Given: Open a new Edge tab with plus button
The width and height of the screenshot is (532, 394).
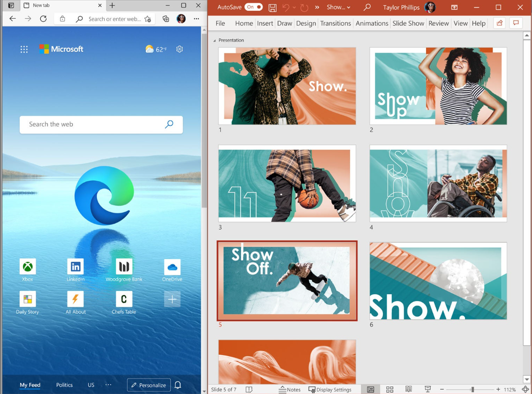Looking at the screenshot, I should (x=112, y=6).
